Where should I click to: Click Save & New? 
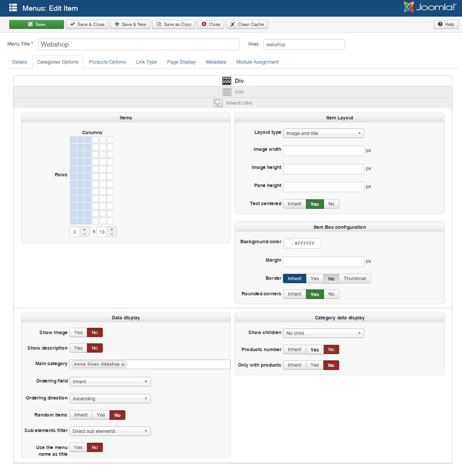click(130, 24)
